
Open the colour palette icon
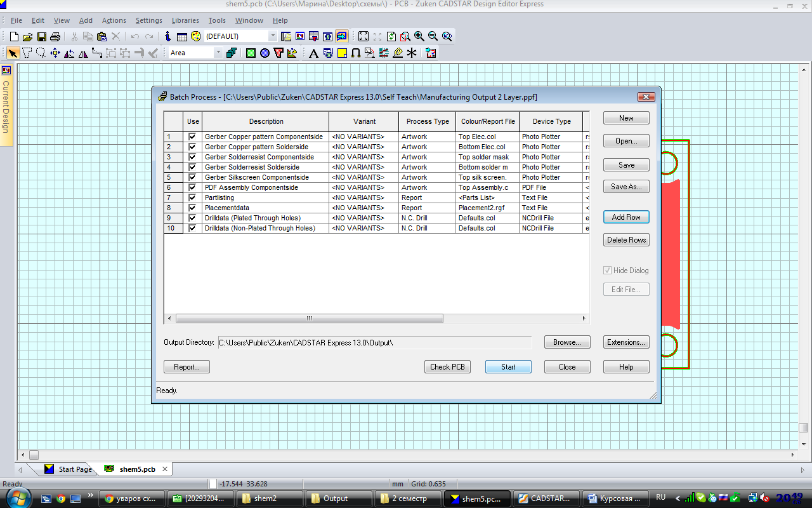tap(195, 36)
